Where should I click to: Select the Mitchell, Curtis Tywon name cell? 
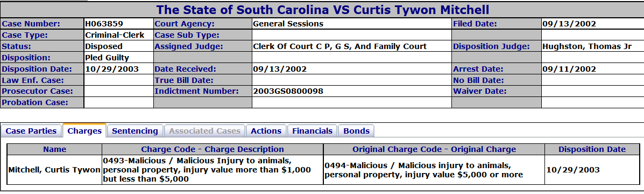pyautogui.click(x=55, y=170)
